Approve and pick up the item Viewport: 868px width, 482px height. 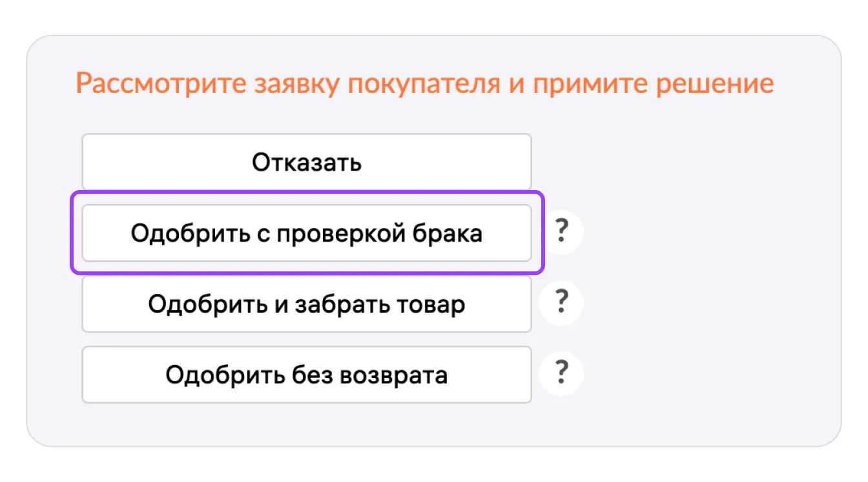click(306, 304)
